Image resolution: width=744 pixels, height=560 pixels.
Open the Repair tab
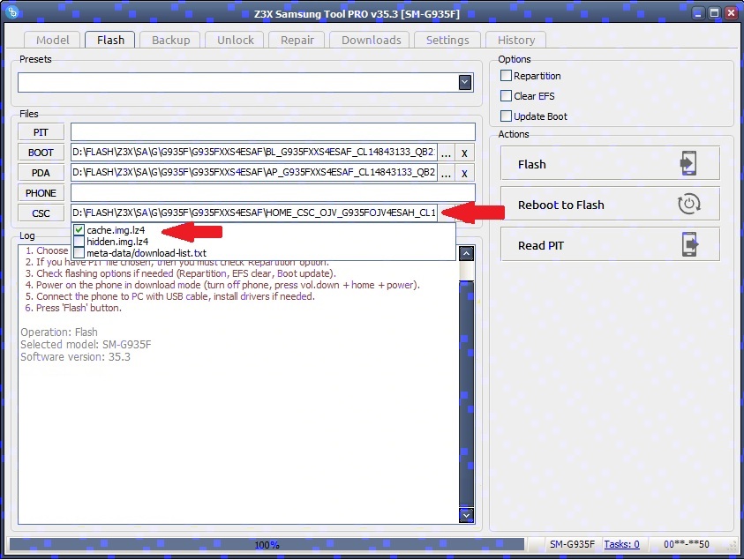point(297,40)
